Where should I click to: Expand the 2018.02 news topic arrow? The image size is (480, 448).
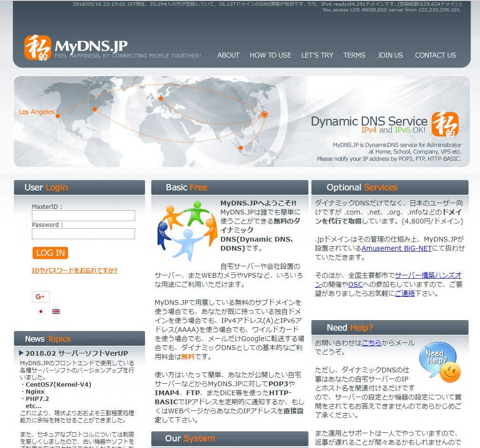pyautogui.click(x=21, y=353)
